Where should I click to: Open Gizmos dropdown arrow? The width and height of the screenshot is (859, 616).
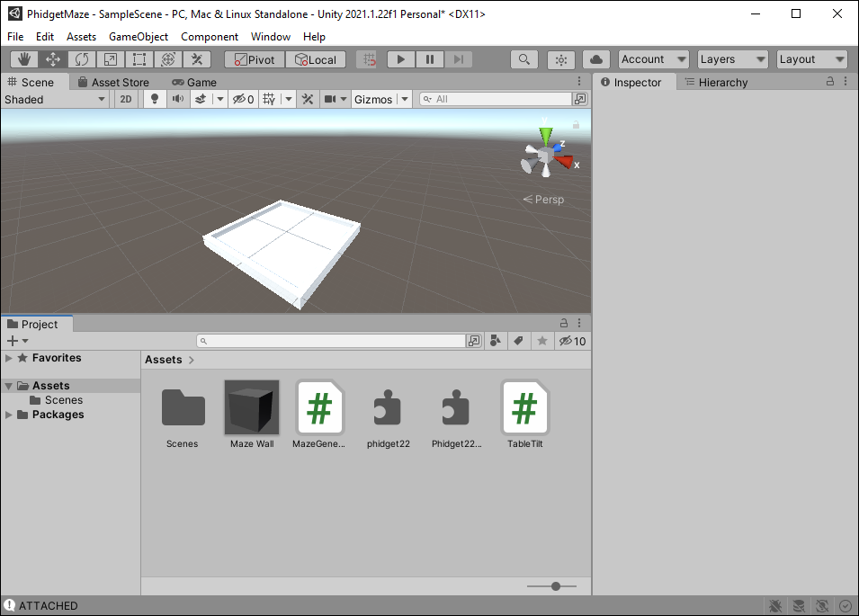[405, 99]
